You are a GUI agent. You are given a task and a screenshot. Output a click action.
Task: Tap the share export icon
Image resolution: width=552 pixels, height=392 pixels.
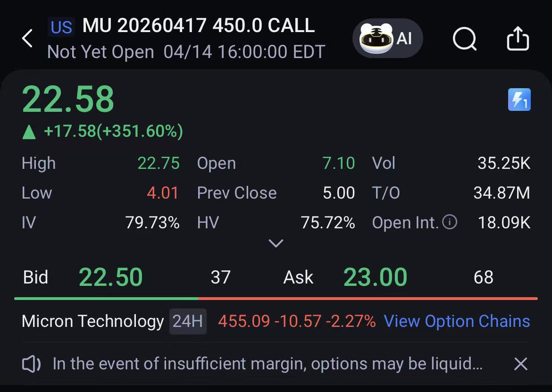(518, 38)
